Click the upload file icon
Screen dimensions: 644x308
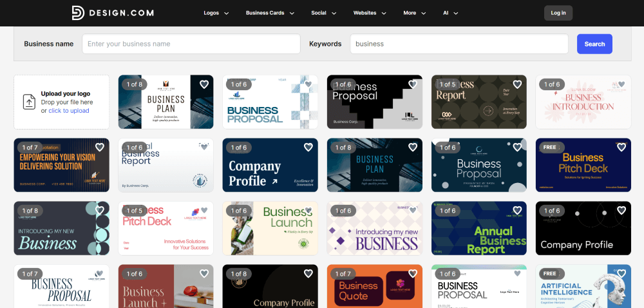[x=30, y=102]
